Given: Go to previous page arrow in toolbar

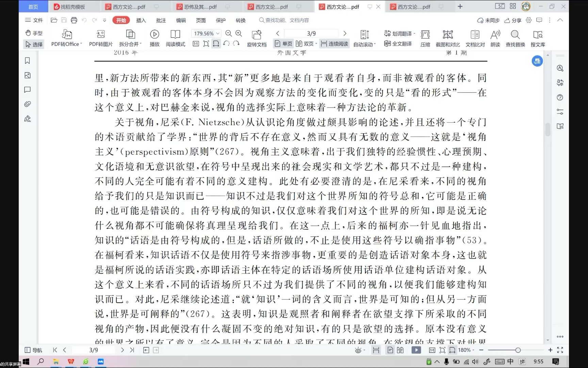Looking at the screenshot, I should tap(278, 33).
